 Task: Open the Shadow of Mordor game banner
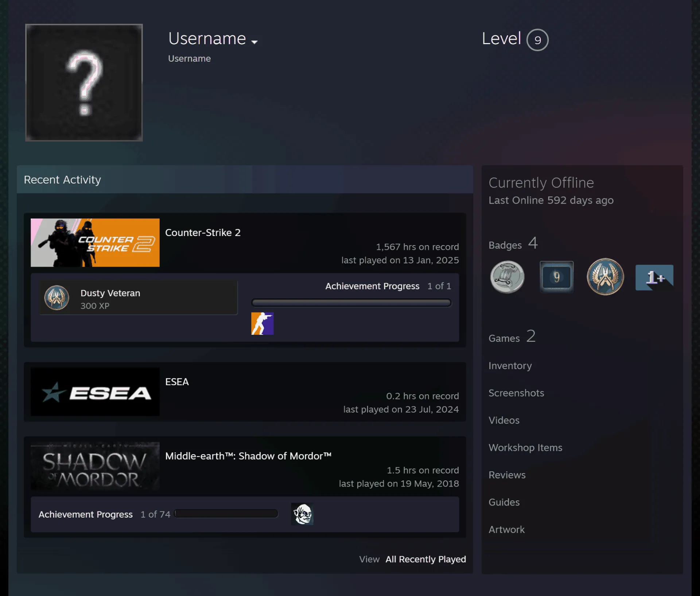(x=95, y=466)
